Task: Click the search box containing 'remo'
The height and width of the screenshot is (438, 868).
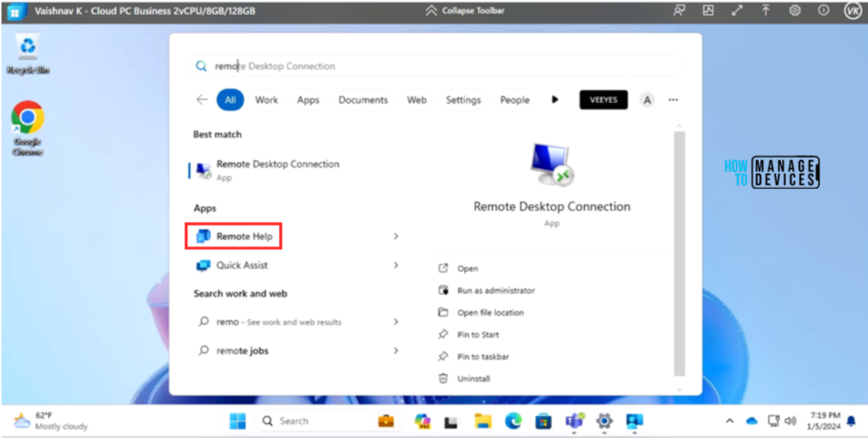Action: tap(437, 66)
